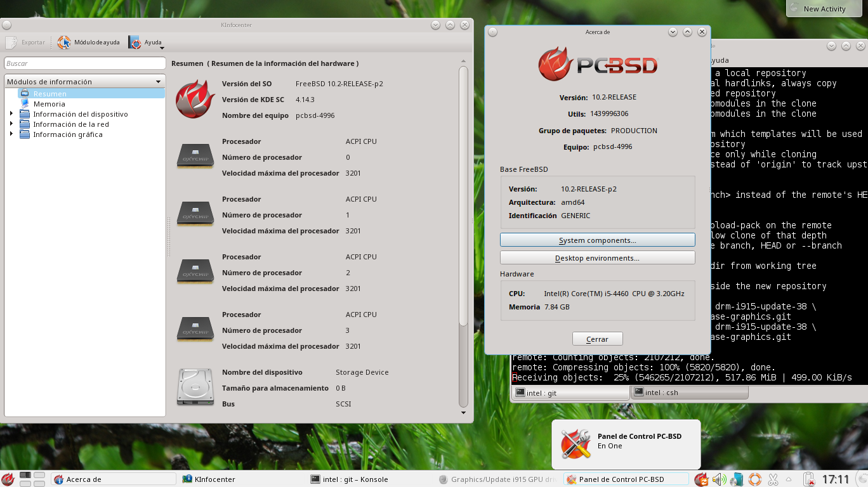Click the disc/media tray icon
Viewport: 868px width, 487px height.
[x=737, y=479]
